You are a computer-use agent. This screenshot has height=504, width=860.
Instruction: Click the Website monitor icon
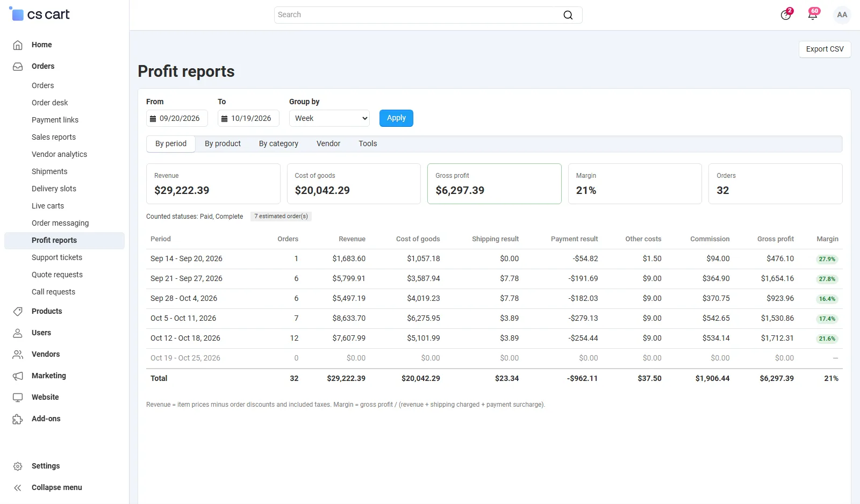(18, 397)
